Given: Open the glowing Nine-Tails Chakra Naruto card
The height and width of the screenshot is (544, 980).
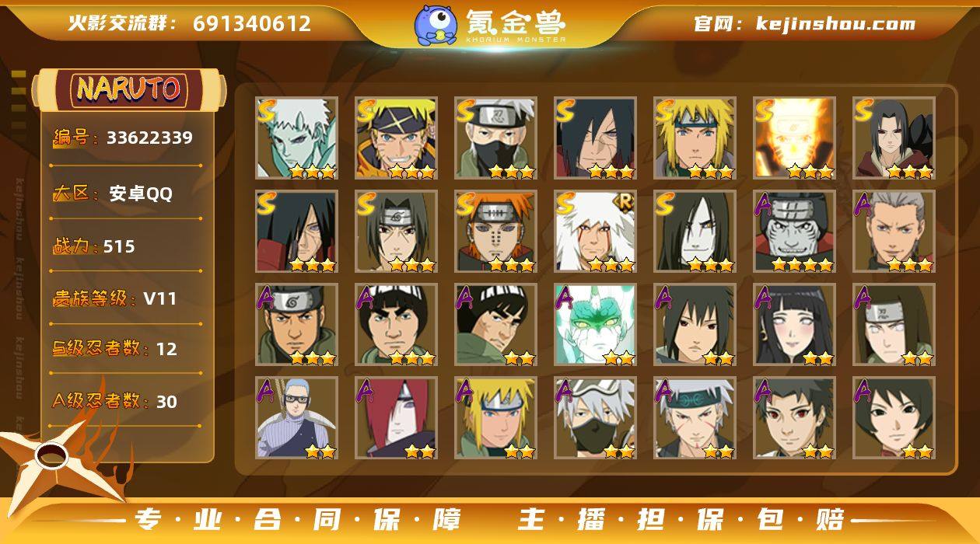Looking at the screenshot, I should point(795,138).
